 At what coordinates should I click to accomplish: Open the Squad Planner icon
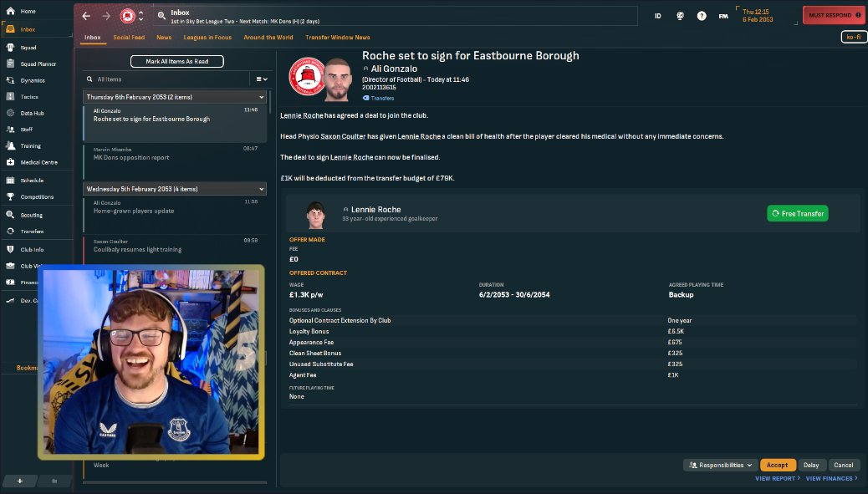coord(11,64)
